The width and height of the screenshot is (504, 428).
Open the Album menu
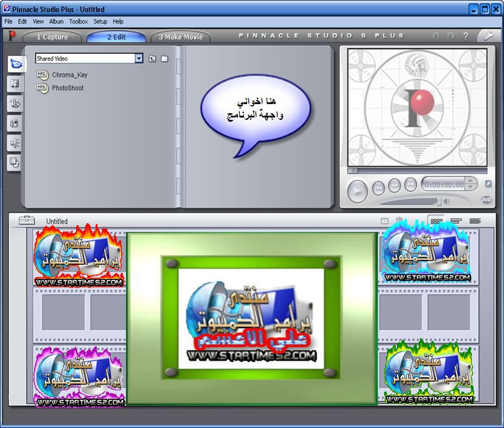[x=56, y=21]
